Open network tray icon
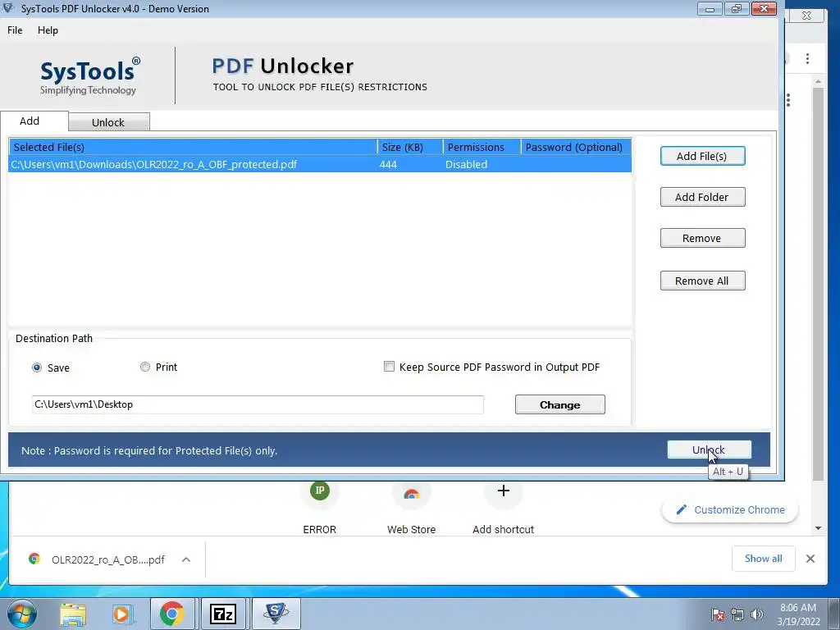The width and height of the screenshot is (840, 630). [x=737, y=614]
